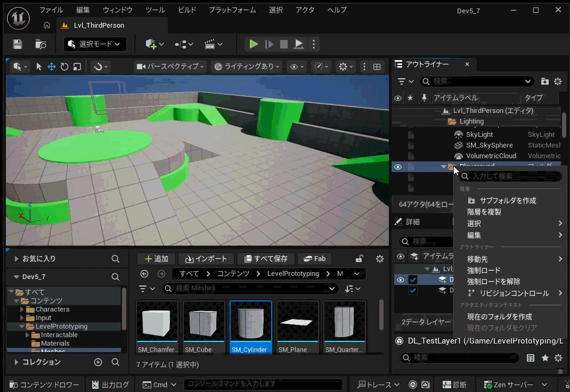This screenshot has height=392, width=570.
Task: Open the cinematics clapperboard menu
Action: tap(214, 44)
